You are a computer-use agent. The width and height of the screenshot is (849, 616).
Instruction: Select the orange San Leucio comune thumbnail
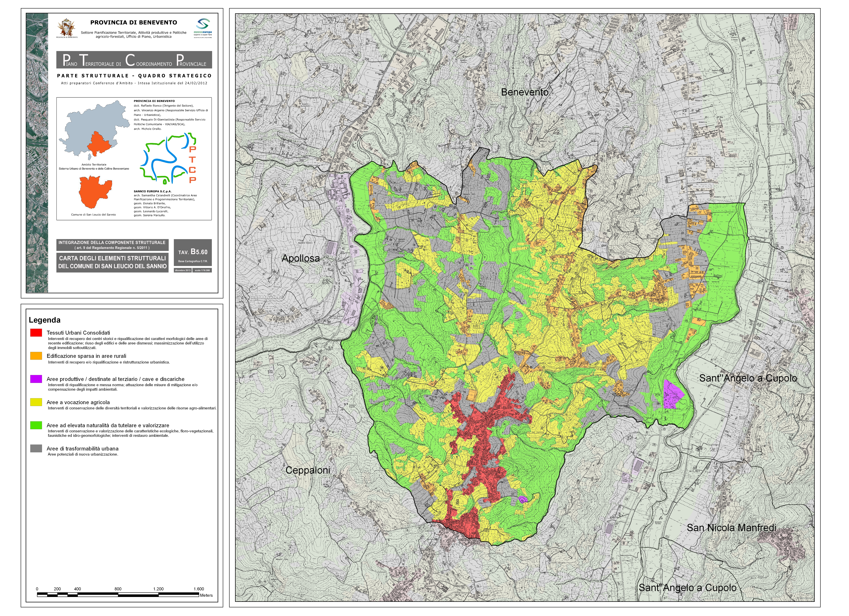[96, 192]
